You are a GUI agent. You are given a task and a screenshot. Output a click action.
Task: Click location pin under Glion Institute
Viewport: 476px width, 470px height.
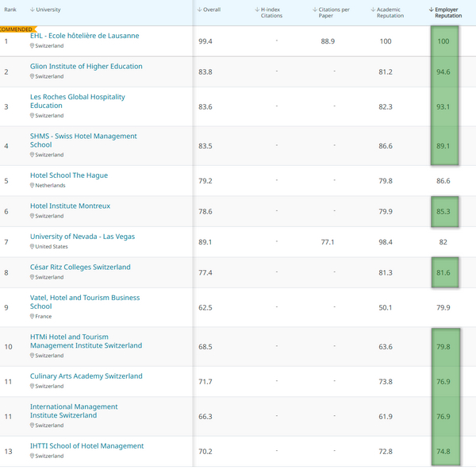(32, 76)
